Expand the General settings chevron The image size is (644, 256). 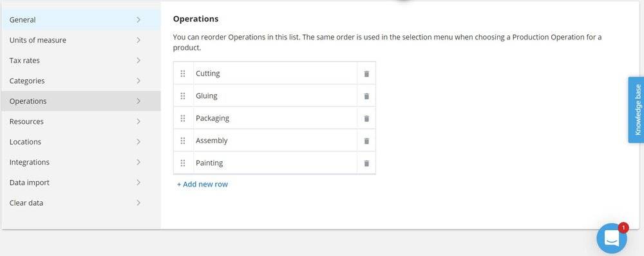point(138,20)
